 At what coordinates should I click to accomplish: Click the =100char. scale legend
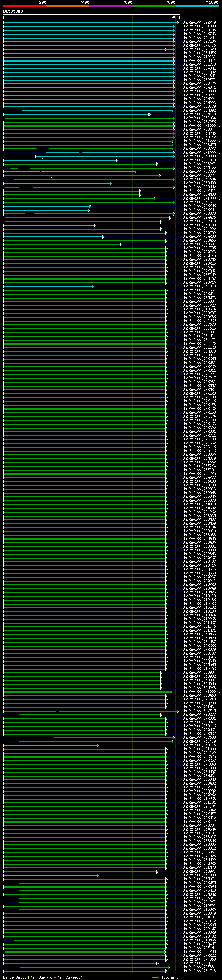pos(165,977)
